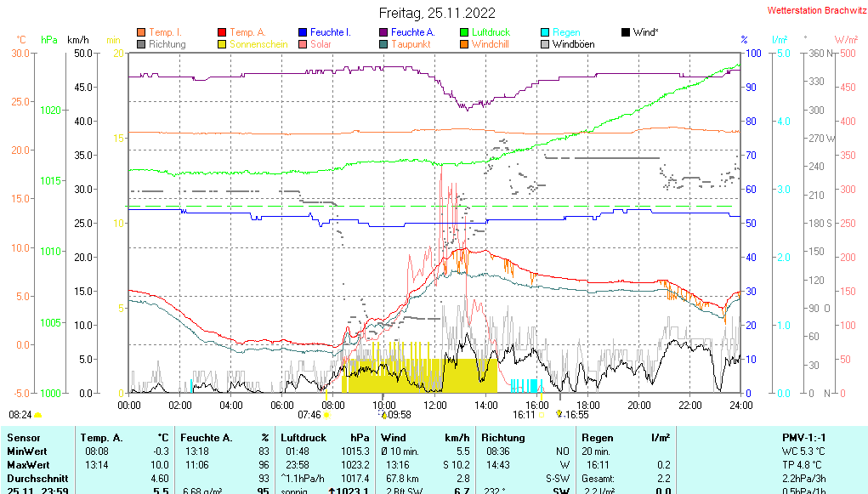The height and width of the screenshot is (494, 868).
Task: Click the blue Feuchte I. legend square
Action: click(304, 32)
